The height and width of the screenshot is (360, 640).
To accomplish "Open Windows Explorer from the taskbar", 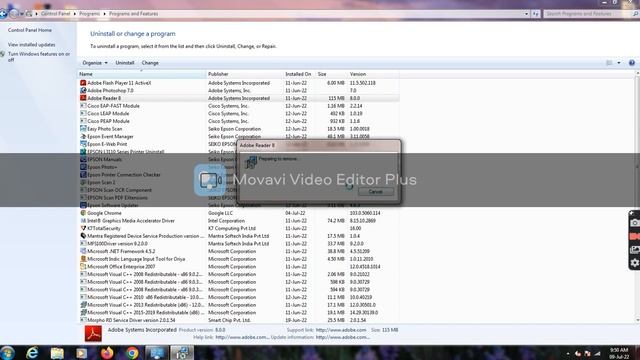I will [x=57, y=353].
